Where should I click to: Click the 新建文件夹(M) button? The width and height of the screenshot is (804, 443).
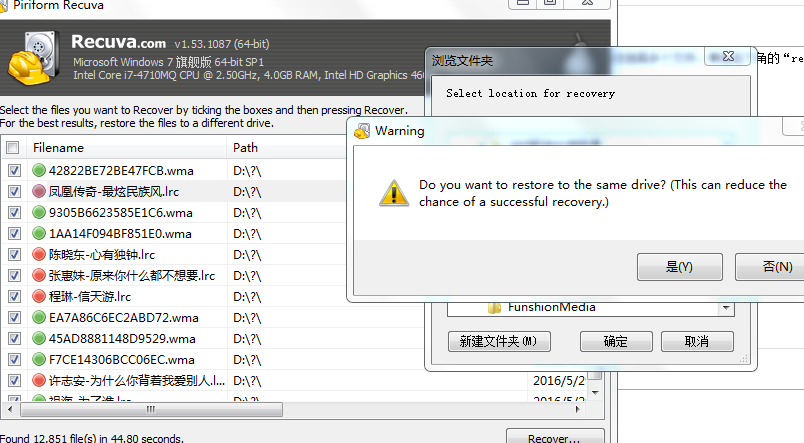point(499,341)
